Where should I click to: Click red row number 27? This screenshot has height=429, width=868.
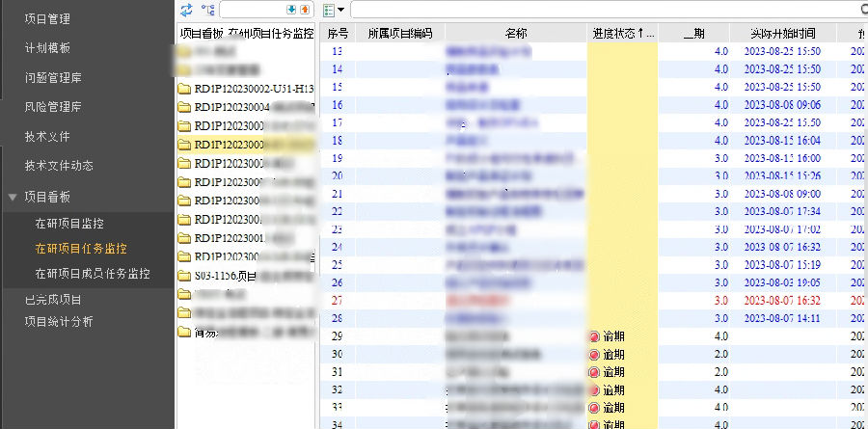(x=338, y=301)
